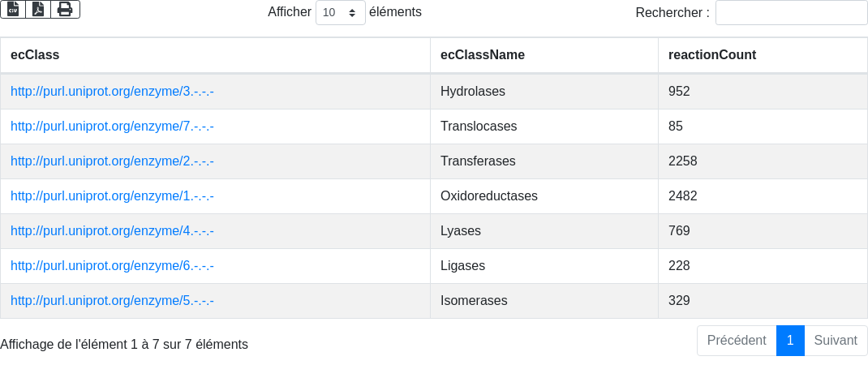Select page 1 in pagination
Screen dimensions: 868x365
[x=790, y=341]
